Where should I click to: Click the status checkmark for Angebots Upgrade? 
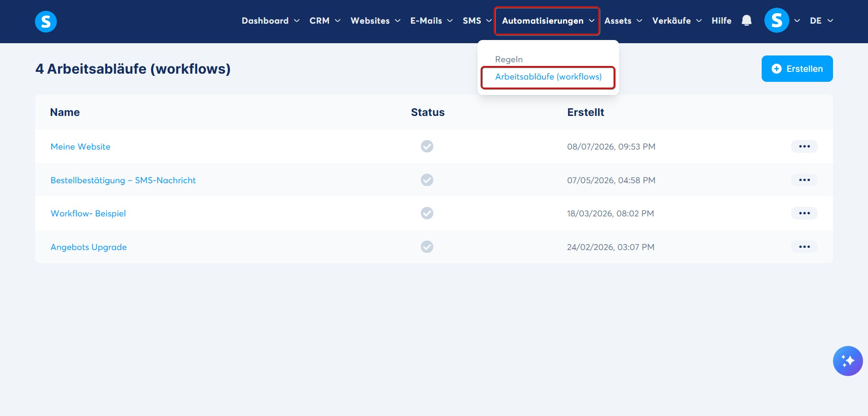pos(427,247)
